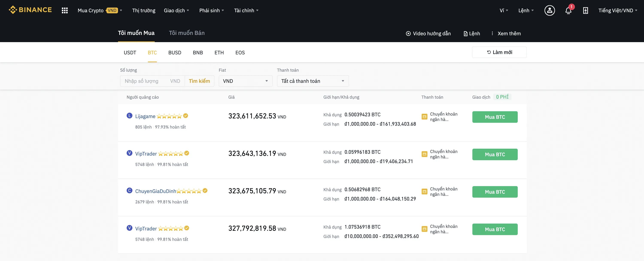Screen dimensions: 644x261
Task: Open the Tiếng Việt/VND language selector
Action: pyautogui.click(x=618, y=11)
